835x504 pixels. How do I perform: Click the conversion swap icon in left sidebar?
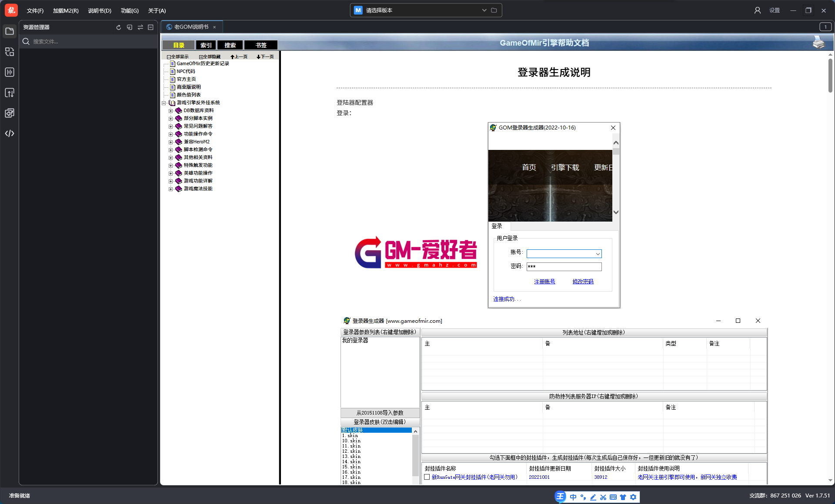click(10, 52)
